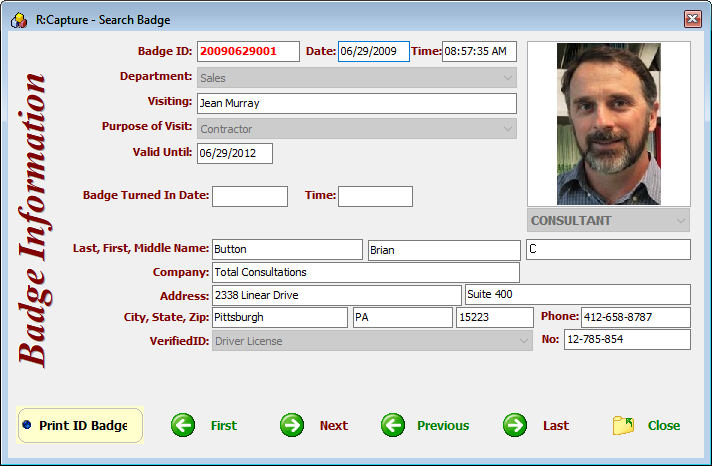Click the Department: label
712x466 pixels.
(x=156, y=76)
